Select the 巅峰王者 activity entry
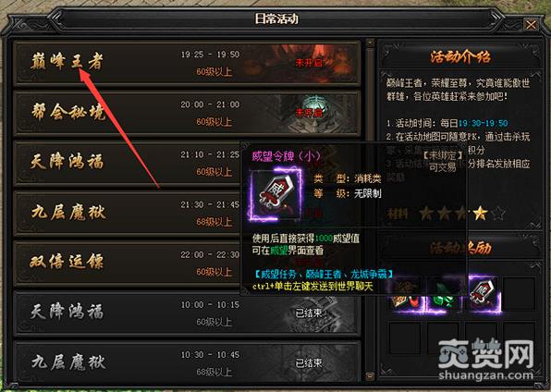551x392 pixels. click(188, 63)
